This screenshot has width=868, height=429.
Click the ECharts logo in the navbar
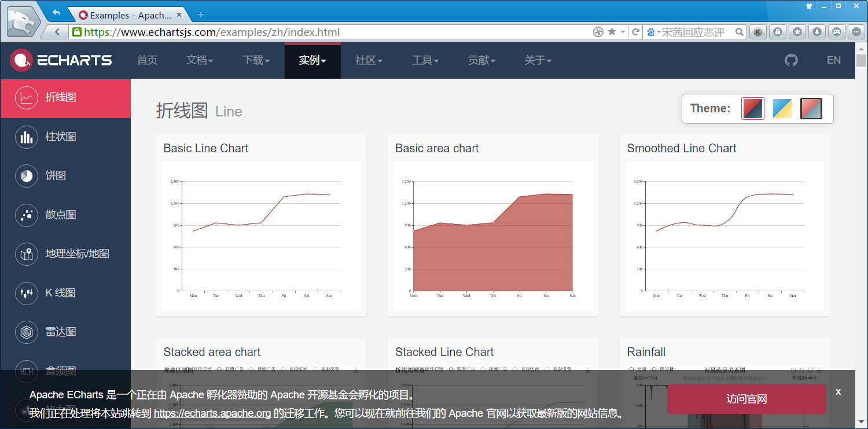[61, 60]
